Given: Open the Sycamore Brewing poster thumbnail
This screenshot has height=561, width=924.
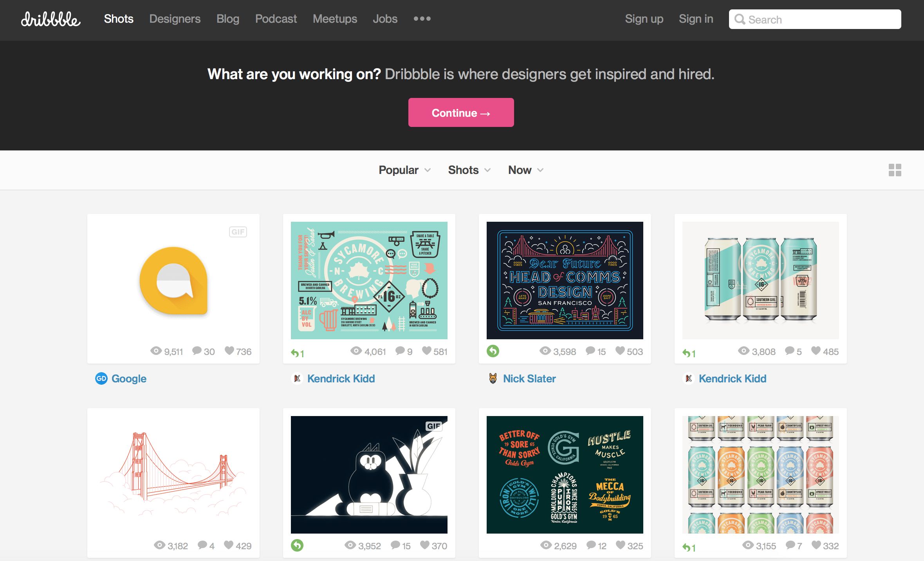Looking at the screenshot, I should point(369,280).
